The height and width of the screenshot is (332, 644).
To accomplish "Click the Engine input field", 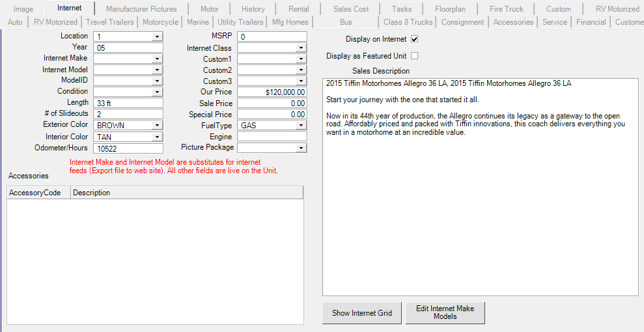I will (x=272, y=136).
